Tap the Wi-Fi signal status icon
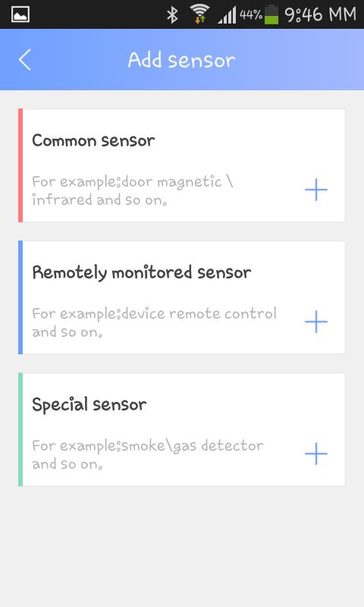The height and width of the screenshot is (607, 364). click(199, 14)
